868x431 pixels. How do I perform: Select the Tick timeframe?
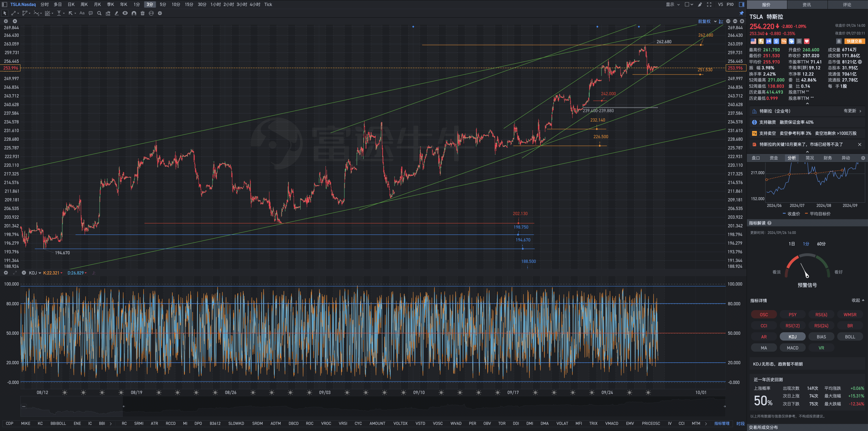point(268,5)
